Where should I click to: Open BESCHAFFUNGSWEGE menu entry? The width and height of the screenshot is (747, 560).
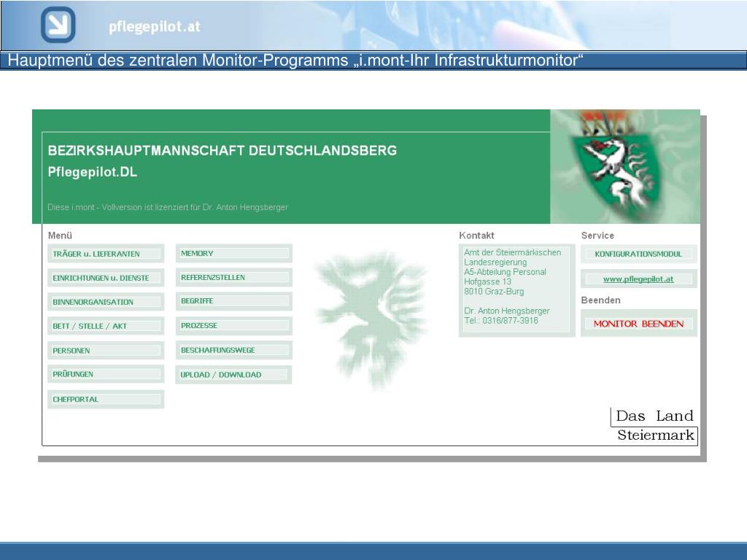point(234,350)
